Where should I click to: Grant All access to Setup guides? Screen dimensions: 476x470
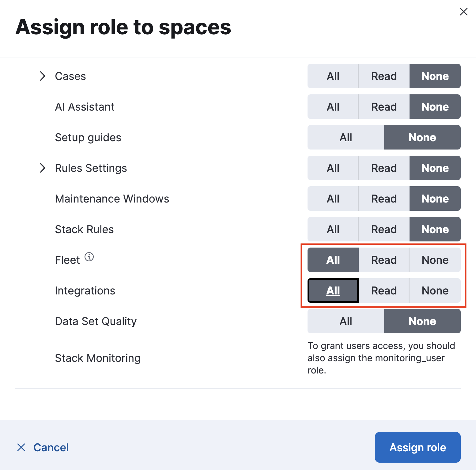point(346,137)
